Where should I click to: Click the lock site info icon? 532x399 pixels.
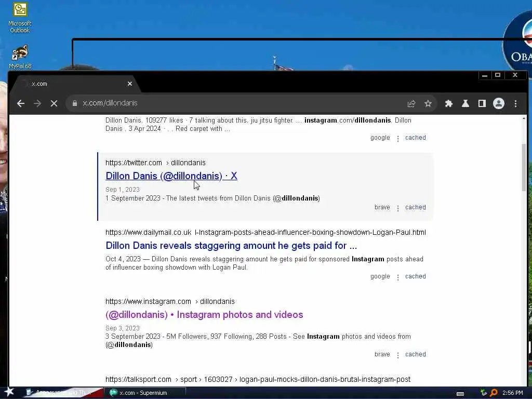point(75,103)
